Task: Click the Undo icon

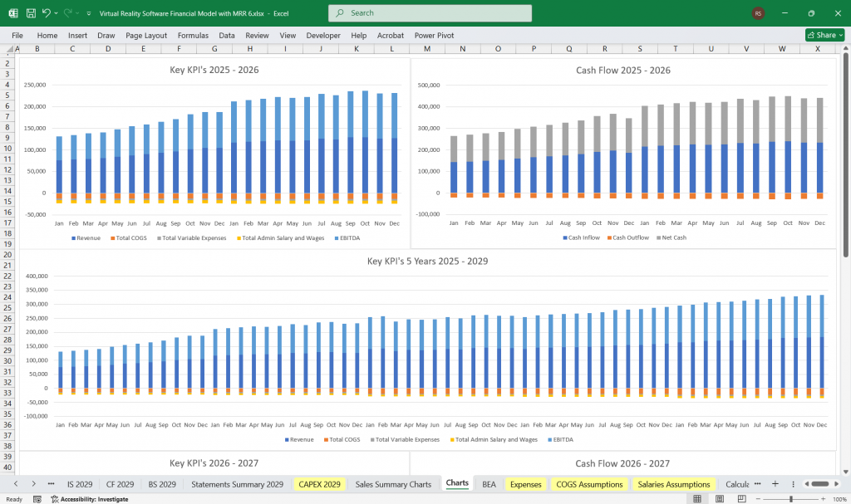Action: [x=45, y=12]
